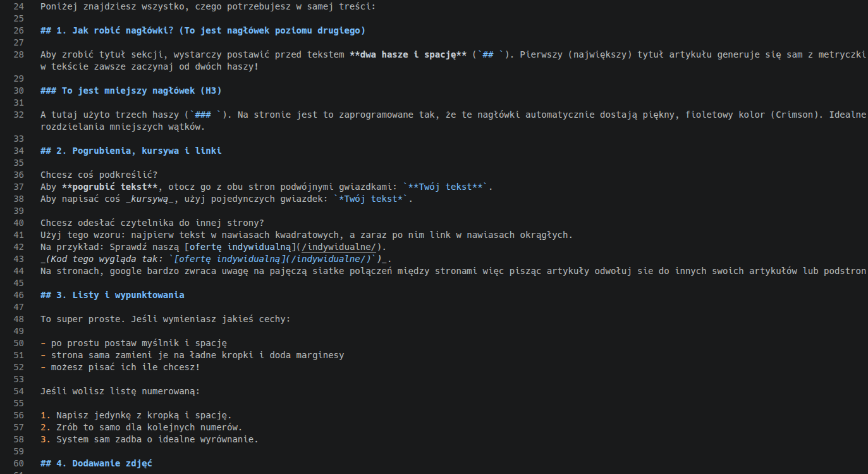Click line number 36 in the gutter

click(x=18, y=175)
